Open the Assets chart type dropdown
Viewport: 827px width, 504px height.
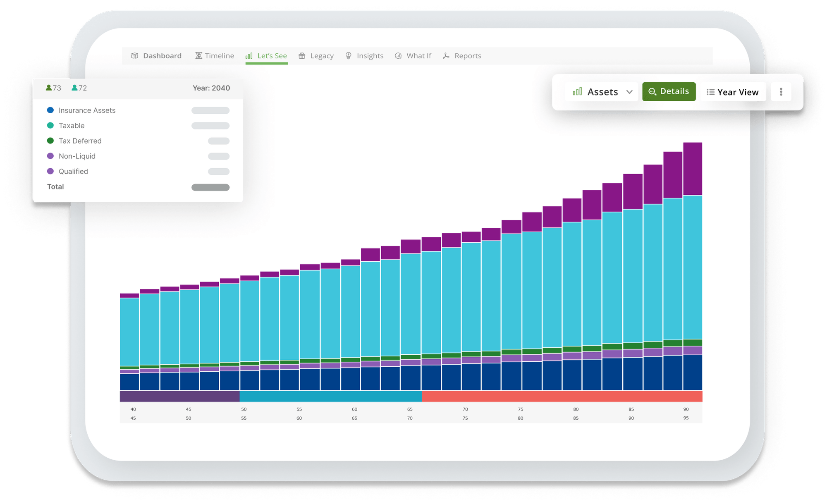pyautogui.click(x=602, y=92)
